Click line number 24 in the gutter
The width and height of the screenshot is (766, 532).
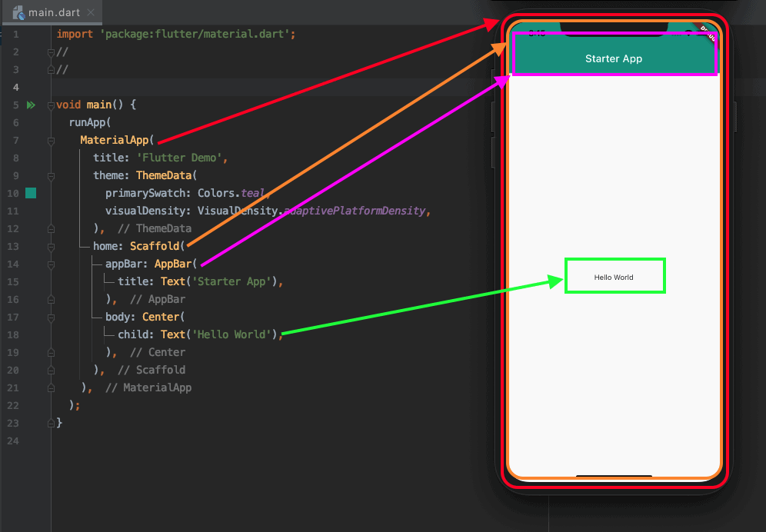coord(13,441)
